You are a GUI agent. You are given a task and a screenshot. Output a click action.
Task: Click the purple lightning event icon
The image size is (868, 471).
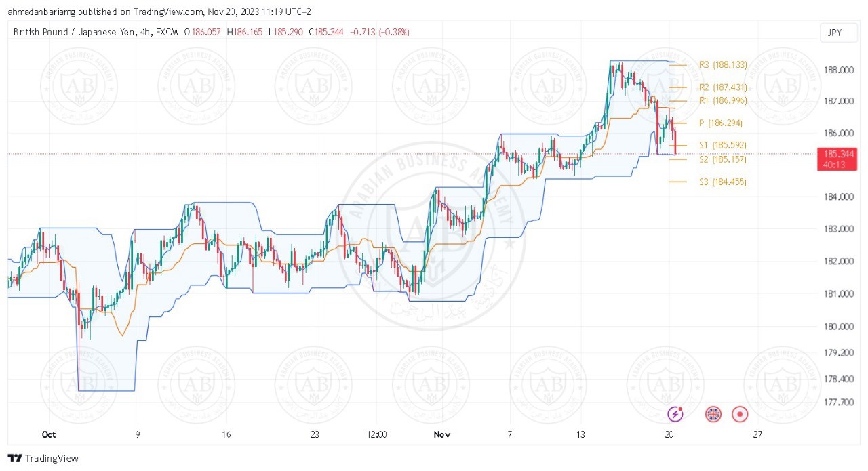coord(675,413)
